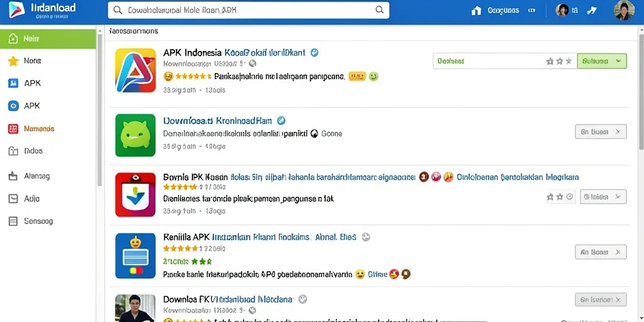This screenshot has height=322, width=644.
Task: Click the grey button in the last row
Action: coord(601,300)
